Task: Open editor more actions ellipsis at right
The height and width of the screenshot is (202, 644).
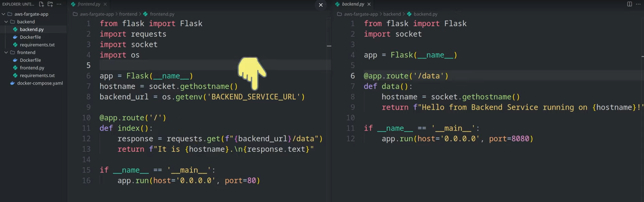Action: (x=638, y=4)
